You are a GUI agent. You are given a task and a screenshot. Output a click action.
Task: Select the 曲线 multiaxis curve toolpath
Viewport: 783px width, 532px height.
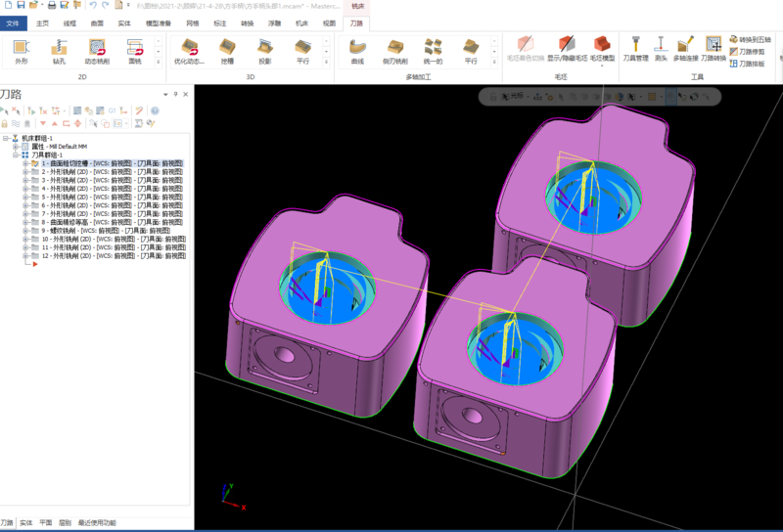point(357,52)
